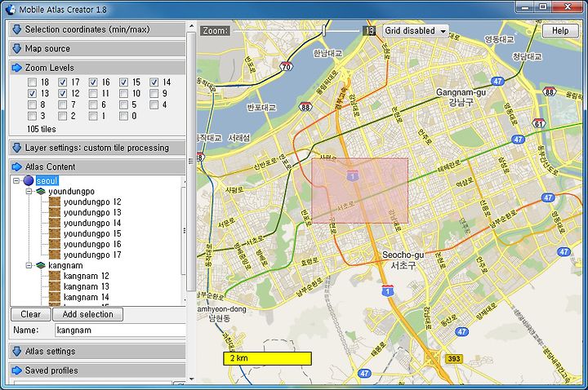Select youndungpo 17 text in tree
Image resolution: width=588 pixels, height=390 pixels.
click(x=92, y=255)
